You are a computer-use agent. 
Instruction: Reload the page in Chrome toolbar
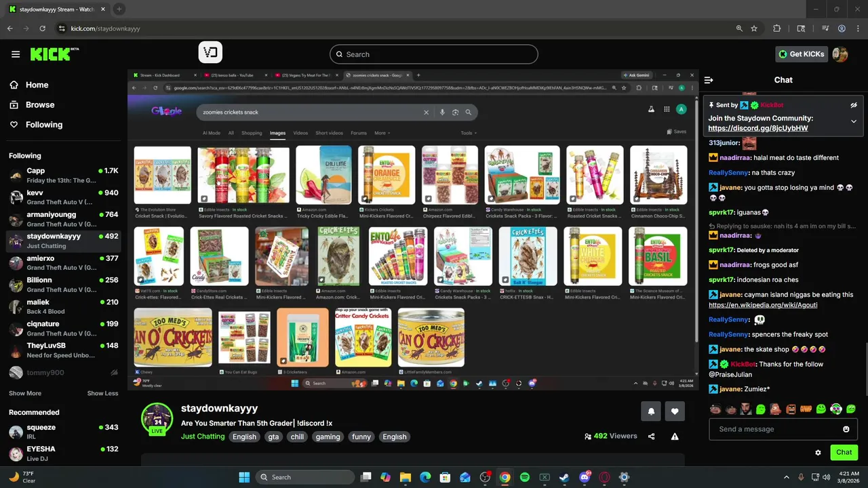point(43,28)
